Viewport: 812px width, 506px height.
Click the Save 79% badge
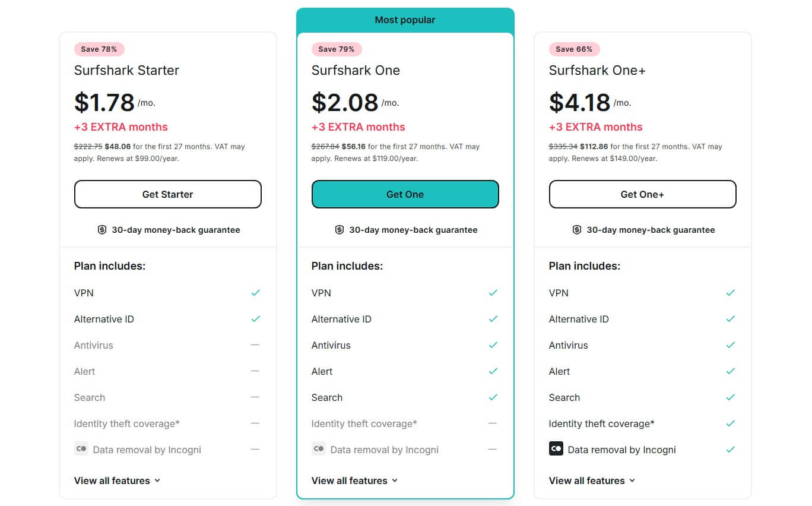tap(337, 49)
